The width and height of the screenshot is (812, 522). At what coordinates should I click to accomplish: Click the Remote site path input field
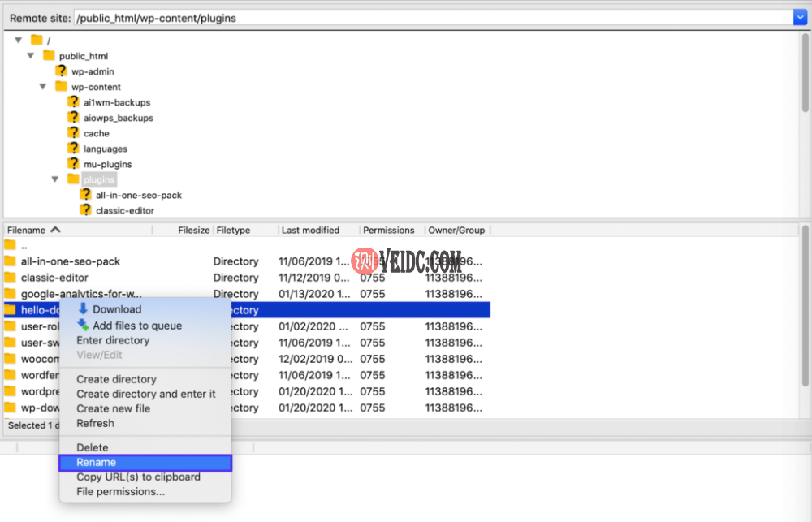tap(430, 18)
